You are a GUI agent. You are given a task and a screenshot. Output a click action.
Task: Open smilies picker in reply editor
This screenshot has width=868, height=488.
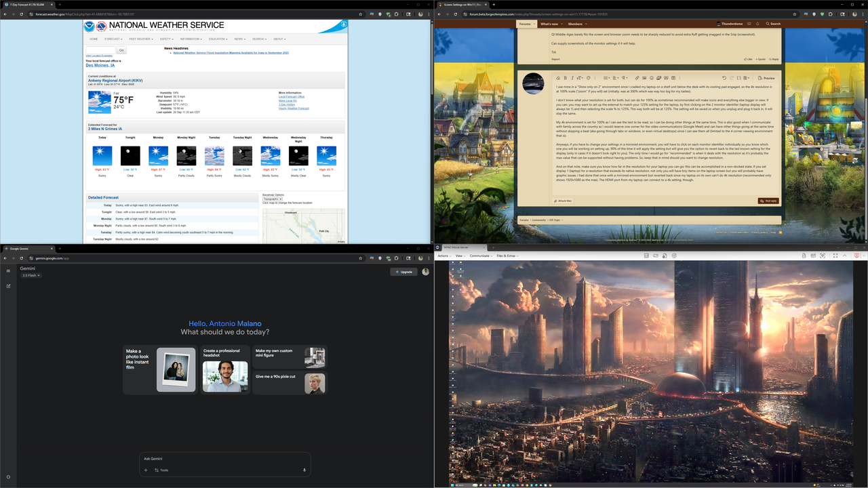[652, 78]
